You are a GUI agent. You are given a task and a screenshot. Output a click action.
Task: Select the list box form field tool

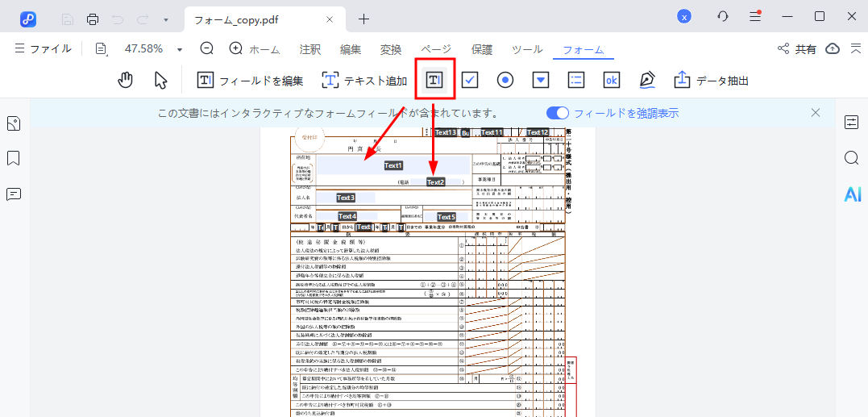click(x=576, y=81)
